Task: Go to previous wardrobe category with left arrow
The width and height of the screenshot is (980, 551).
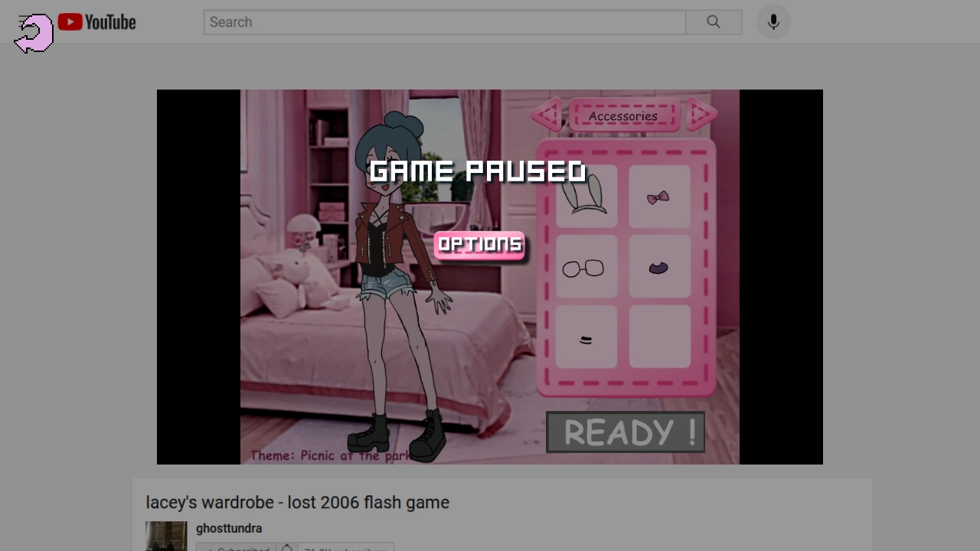Action: (547, 116)
